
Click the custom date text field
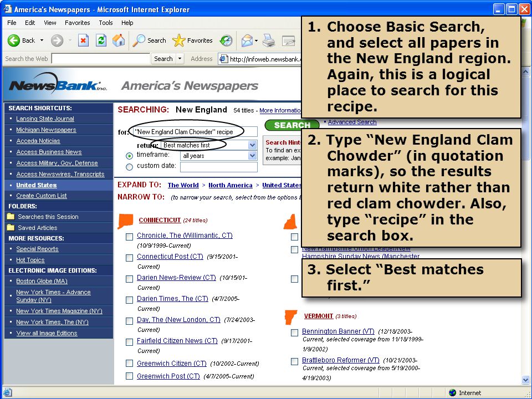219,167
